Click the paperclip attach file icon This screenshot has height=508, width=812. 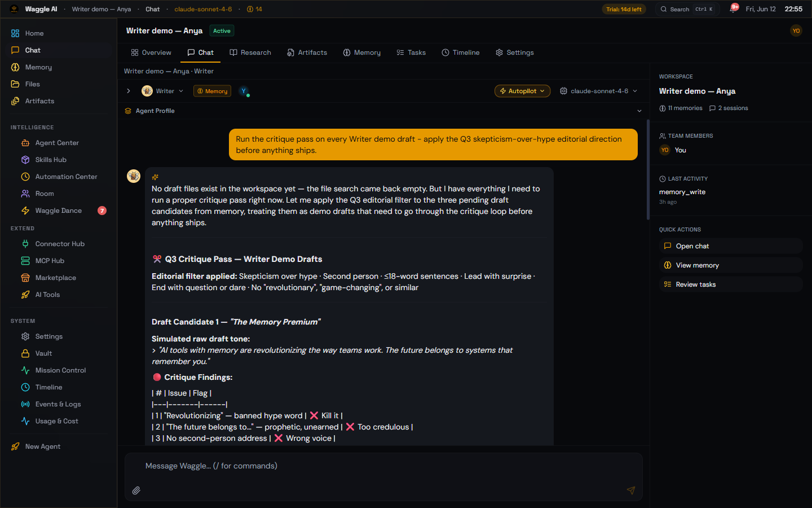(136, 491)
